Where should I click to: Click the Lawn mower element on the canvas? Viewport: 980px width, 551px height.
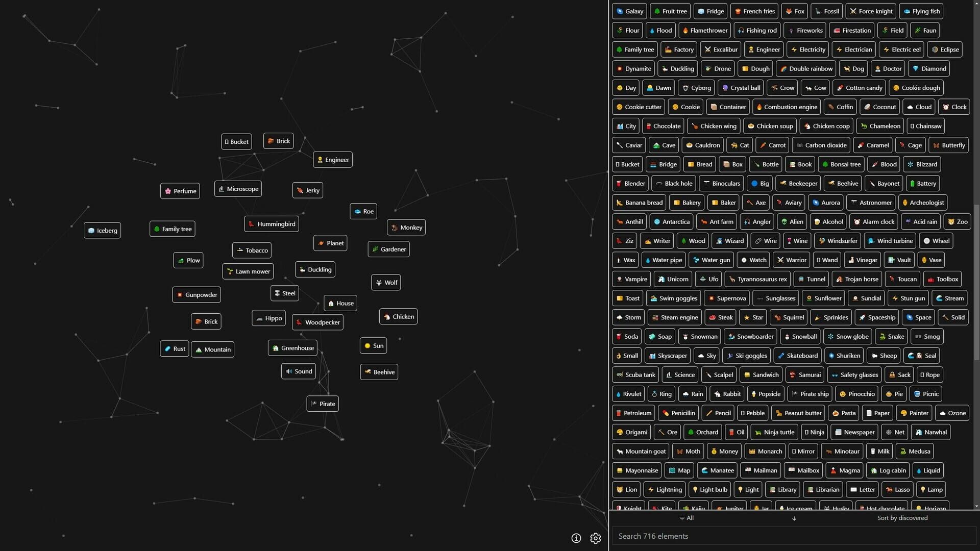point(248,271)
